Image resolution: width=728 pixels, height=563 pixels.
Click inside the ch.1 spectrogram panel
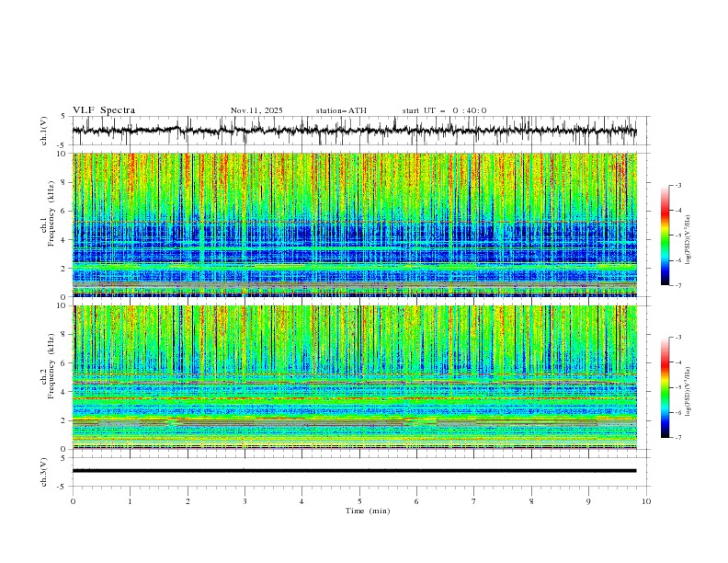point(354,224)
